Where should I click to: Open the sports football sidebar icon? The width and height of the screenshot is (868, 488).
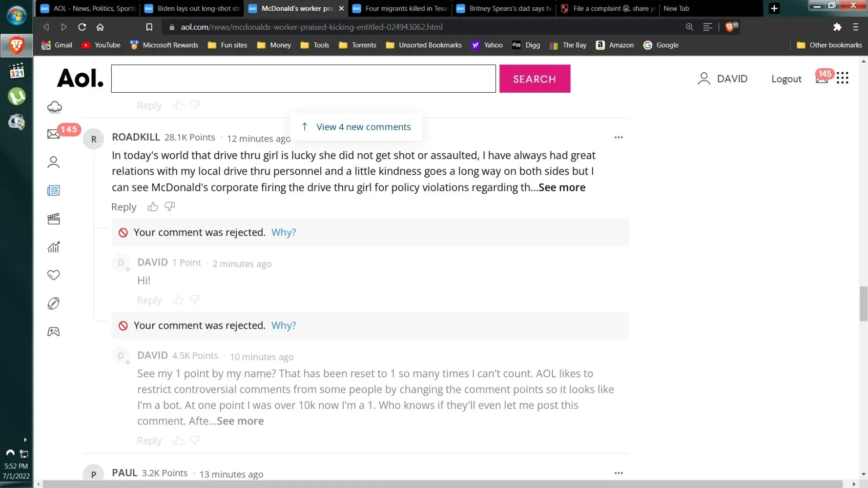pyautogui.click(x=54, y=304)
